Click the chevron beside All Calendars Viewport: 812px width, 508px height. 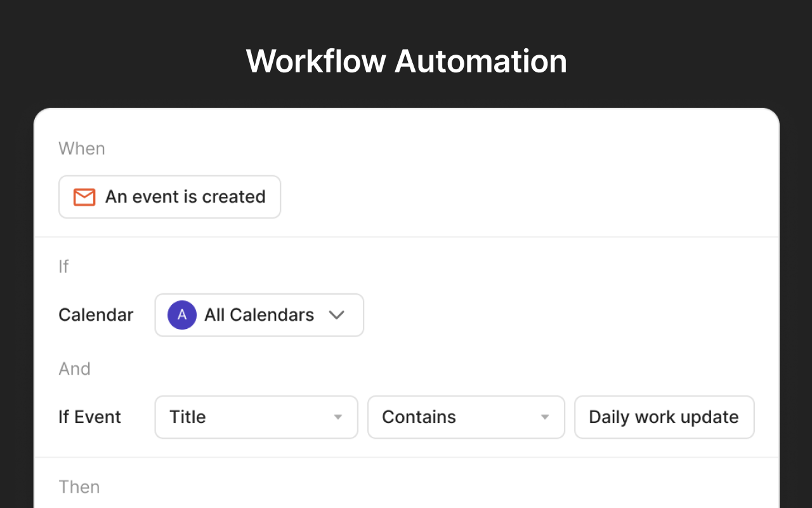click(337, 315)
